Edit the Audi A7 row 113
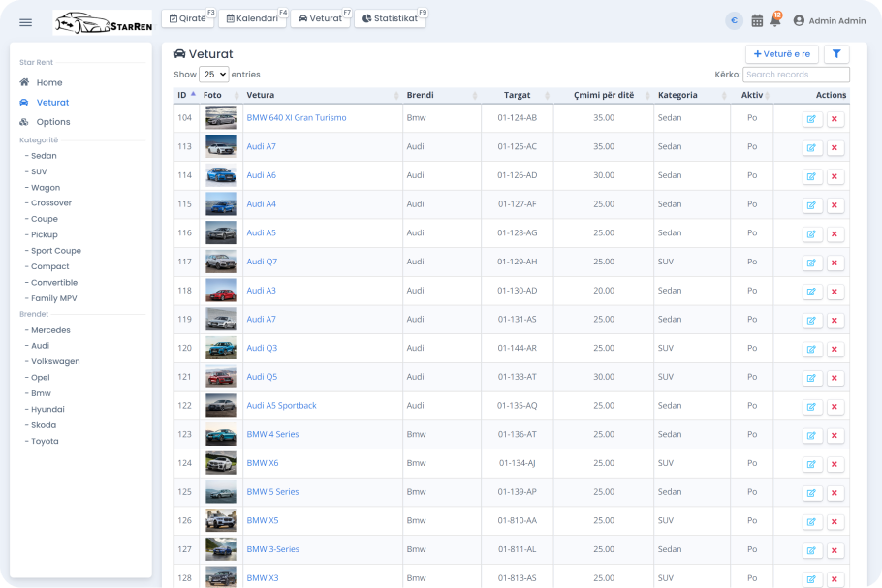The image size is (882, 588). point(811,147)
